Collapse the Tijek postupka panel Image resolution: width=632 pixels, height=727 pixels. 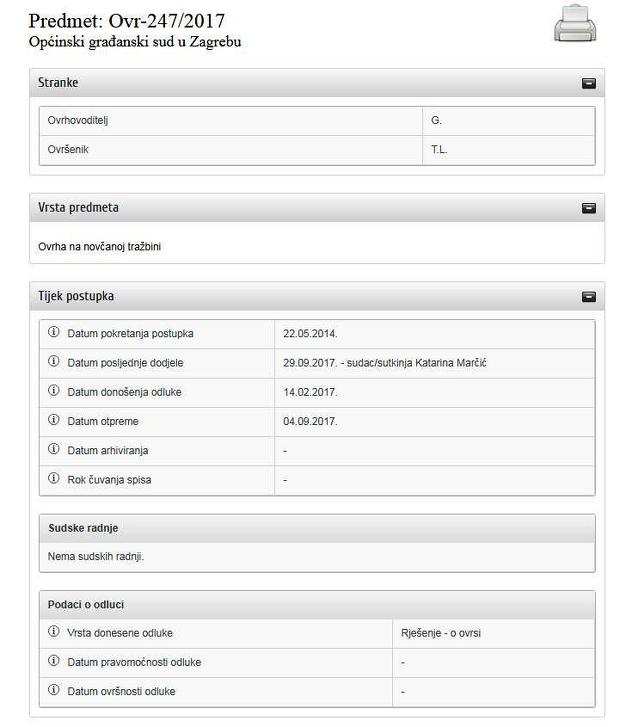click(x=589, y=297)
